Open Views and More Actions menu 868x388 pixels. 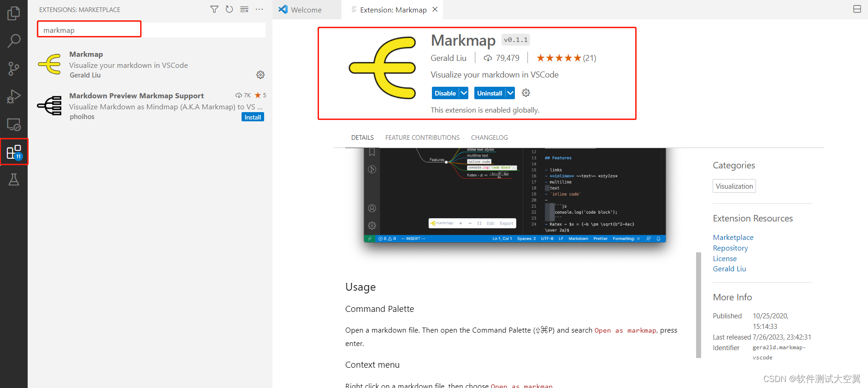click(260, 9)
